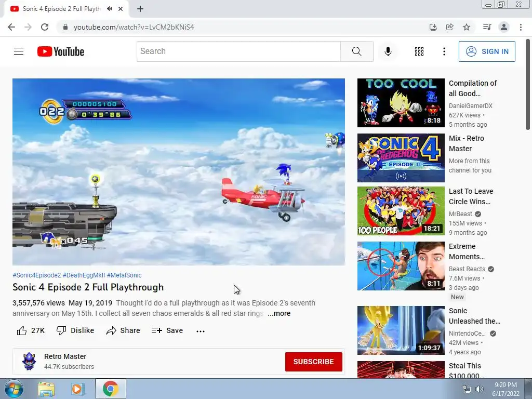The image size is (532, 399).
Task: Open Retro Master channel avatar
Action: [x=29, y=362]
